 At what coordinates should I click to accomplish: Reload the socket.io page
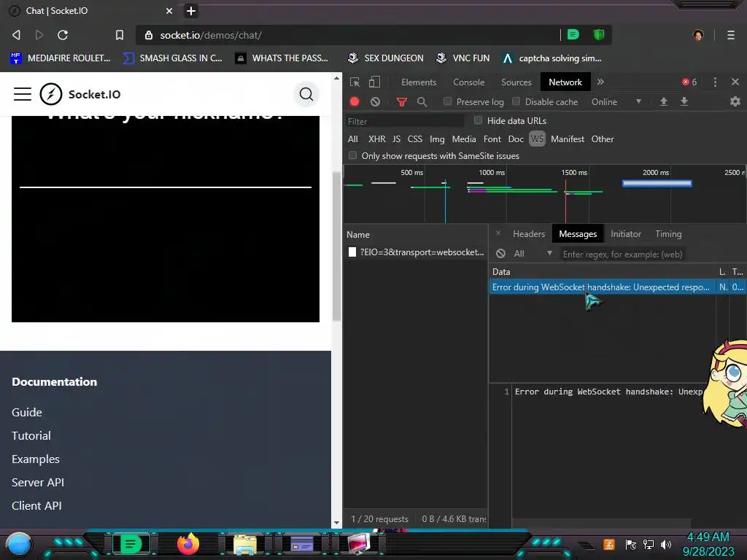click(x=63, y=35)
